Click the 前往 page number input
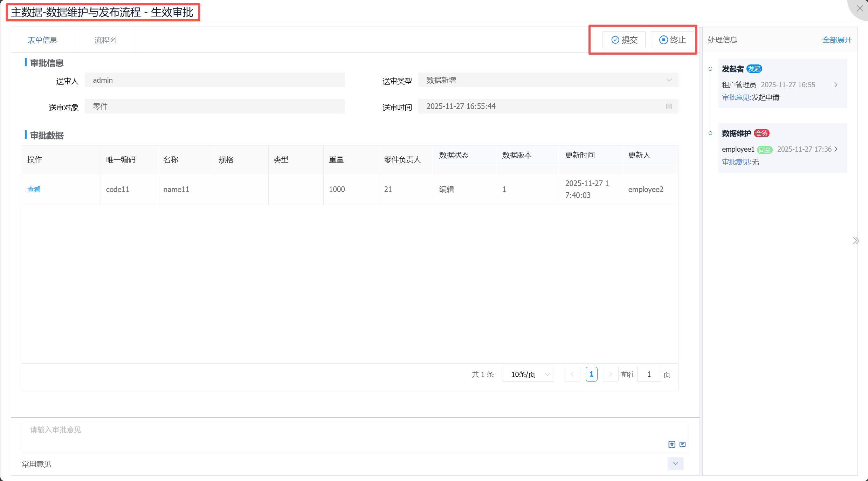The height and width of the screenshot is (481, 868). 649,375
